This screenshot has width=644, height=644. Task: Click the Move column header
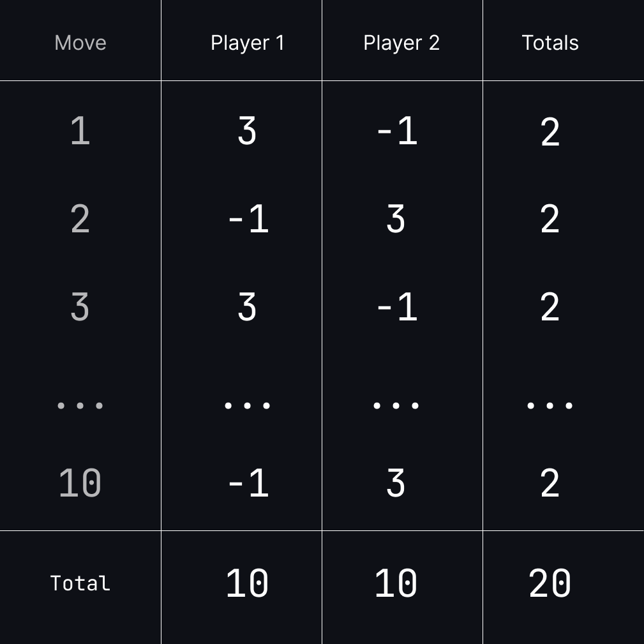[x=80, y=43]
